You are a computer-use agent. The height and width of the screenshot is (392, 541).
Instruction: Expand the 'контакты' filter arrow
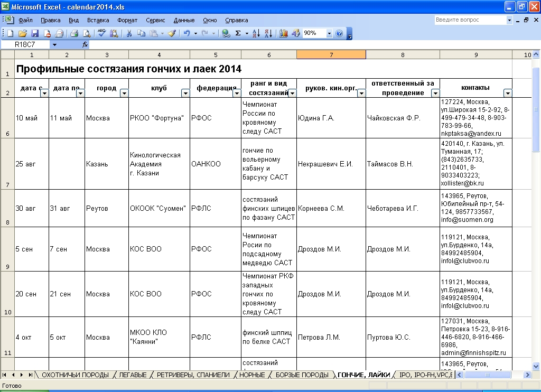[x=508, y=93]
